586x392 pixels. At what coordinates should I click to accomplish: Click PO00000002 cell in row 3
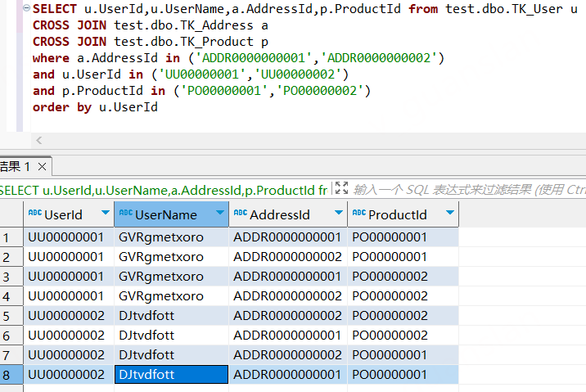[390, 277]
